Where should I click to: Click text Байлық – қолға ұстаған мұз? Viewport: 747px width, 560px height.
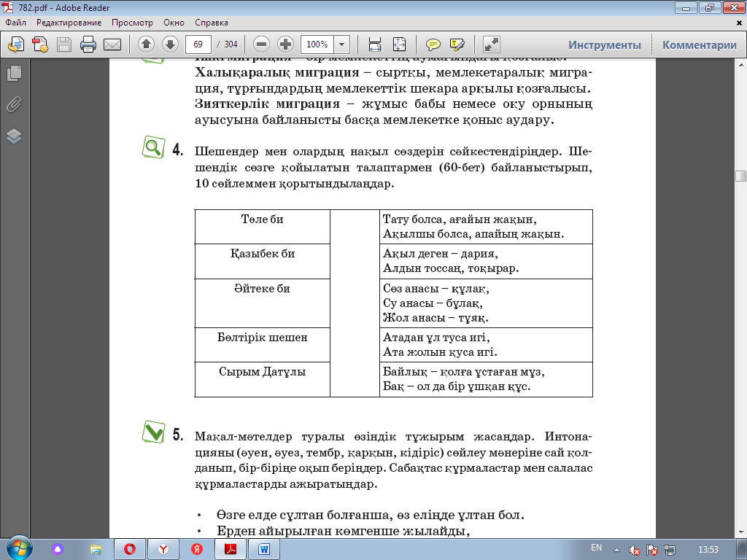[x=463, y=372]
